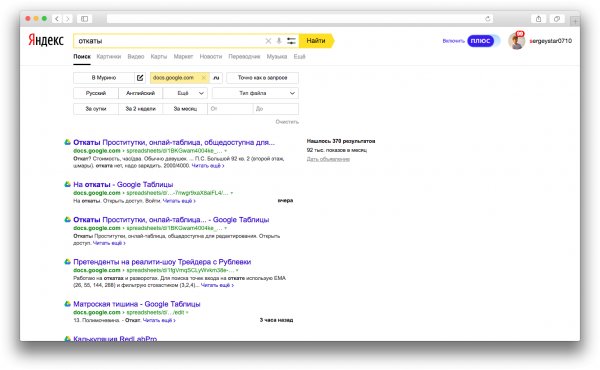This screenshot has width=600, height=370.
Task: Turn on the Плюс toggle
Action: click(484, 41)
